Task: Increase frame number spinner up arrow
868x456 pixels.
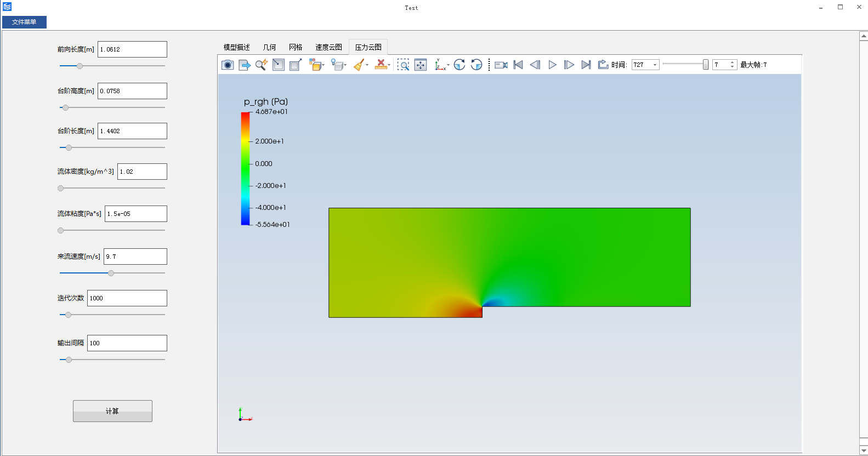Action: coord(733,62)
